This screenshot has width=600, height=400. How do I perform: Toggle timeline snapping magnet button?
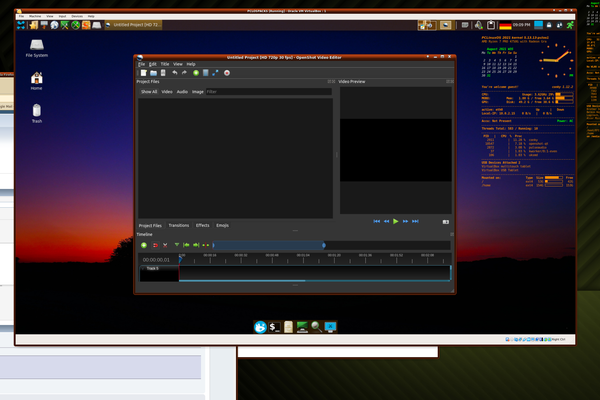point(155,245)
